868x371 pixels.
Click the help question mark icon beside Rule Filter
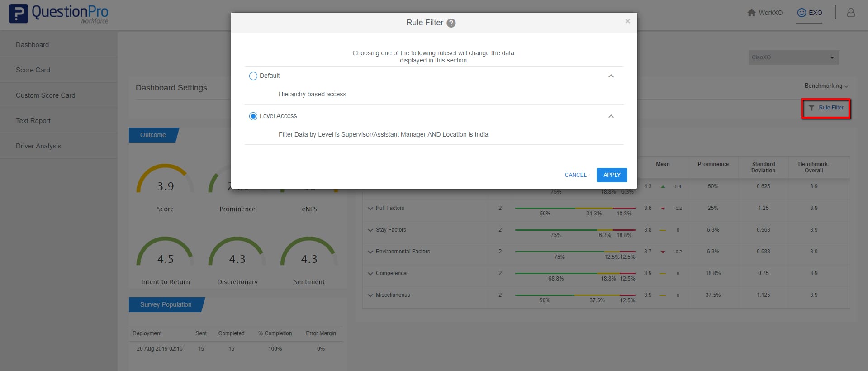pos(451,23)
